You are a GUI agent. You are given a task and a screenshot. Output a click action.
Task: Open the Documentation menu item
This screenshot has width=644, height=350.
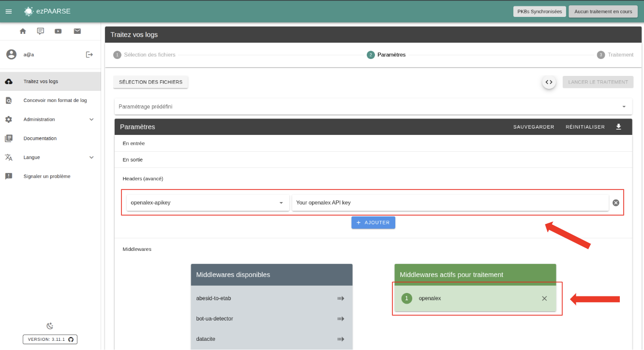pyautogui.click(x=40, y=138)
